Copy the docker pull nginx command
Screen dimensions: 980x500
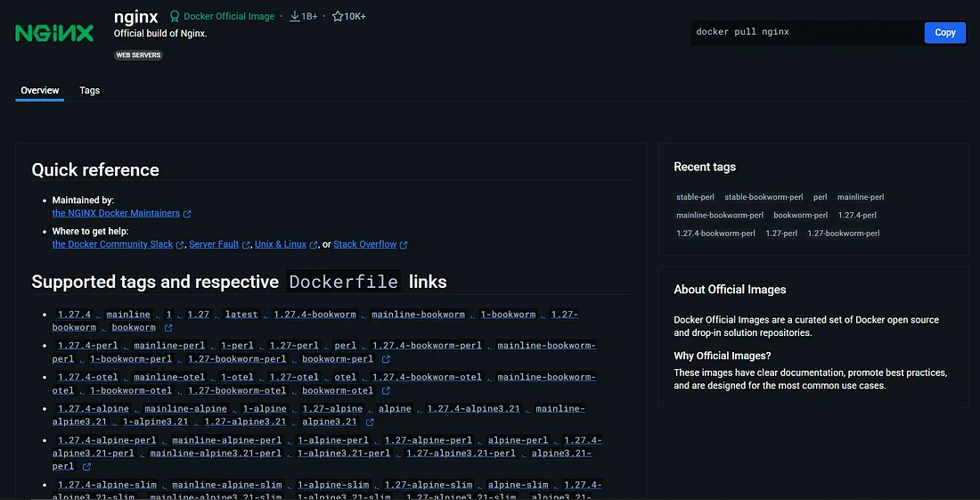945,32
